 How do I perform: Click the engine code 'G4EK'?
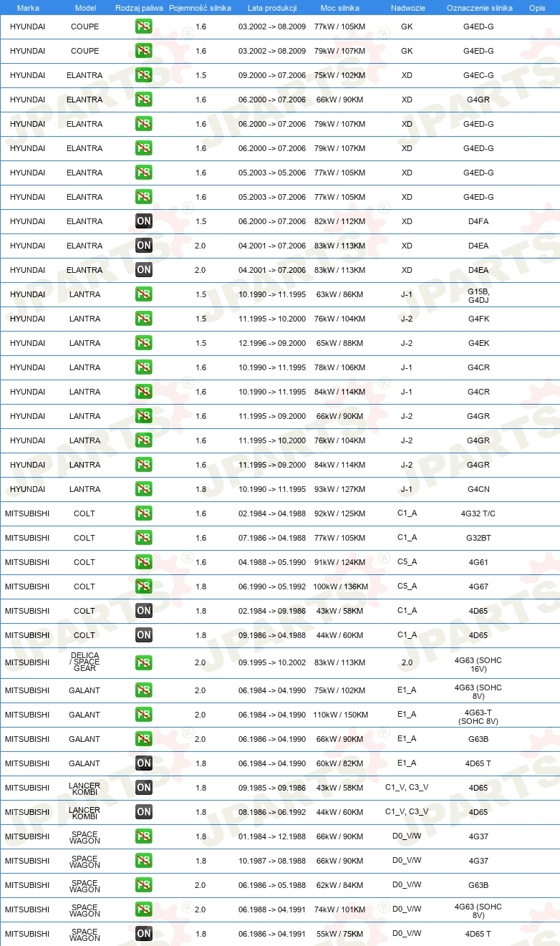(x=478, y=343)
